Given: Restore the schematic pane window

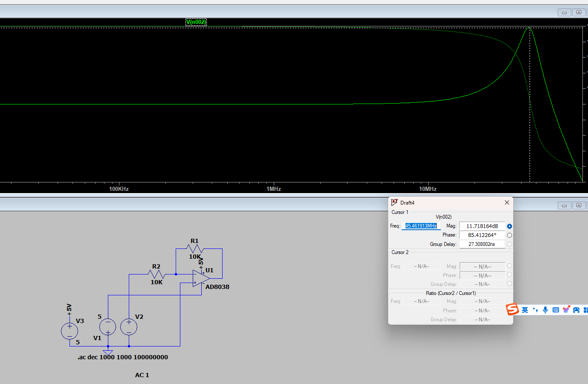Looking at the screenshot, I should click(x=579, y=205).
